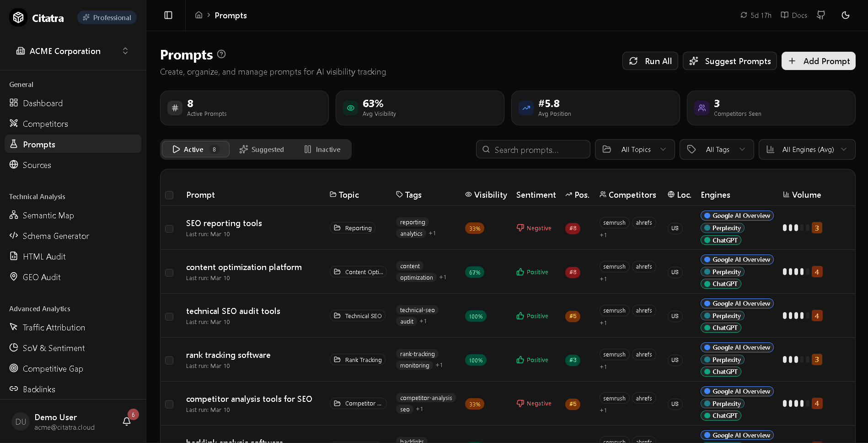The width and height of the screenshot is (868, 443).
Task: Click the GEO Audit pin icon
Action: (14, 276)
